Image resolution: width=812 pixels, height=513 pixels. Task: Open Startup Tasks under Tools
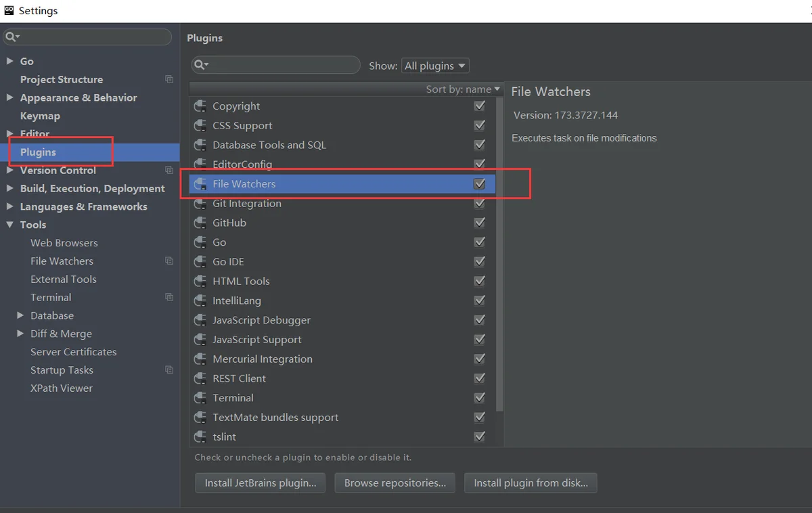click(62, 370)
